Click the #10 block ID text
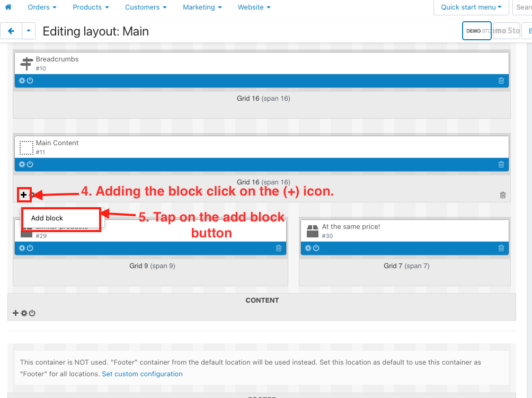 (41, 68)
